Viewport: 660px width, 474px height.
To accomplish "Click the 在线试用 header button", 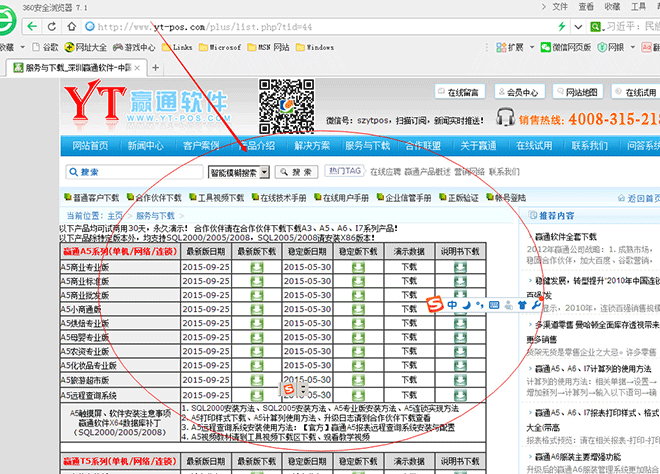I will click(x=636, y=92).
